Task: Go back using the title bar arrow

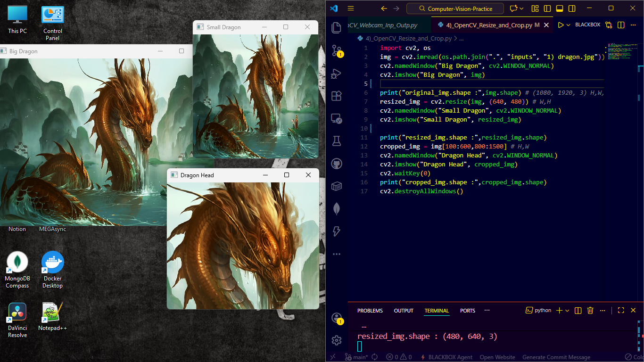Action: pos(384,8)
